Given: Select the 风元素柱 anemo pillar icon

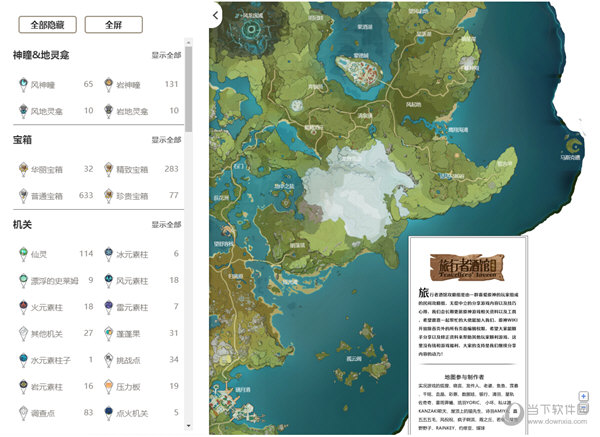Looking at the screenshot, I should click(109, 280).
